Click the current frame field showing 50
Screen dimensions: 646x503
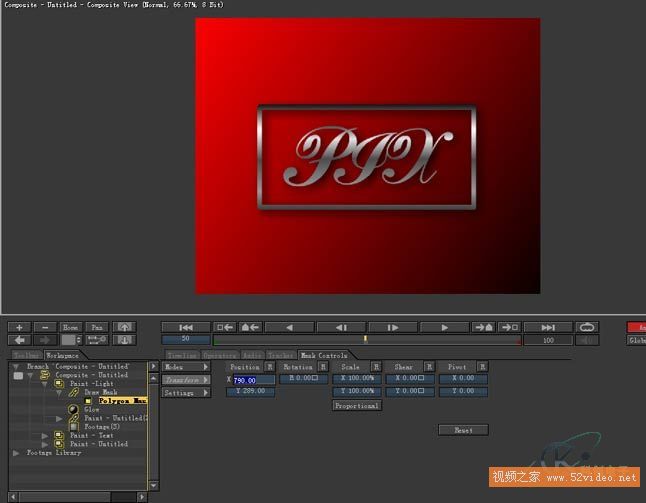(x=186, y=339)
